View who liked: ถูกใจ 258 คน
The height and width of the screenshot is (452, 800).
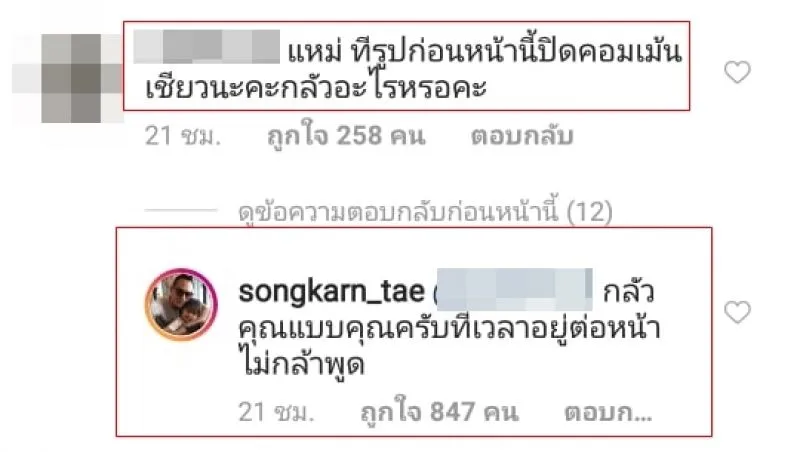[346, 136]
